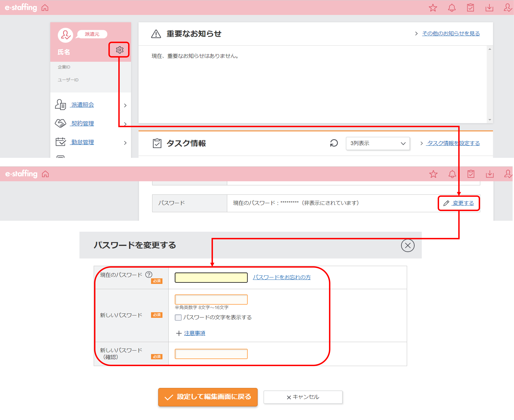514x420 pixels.
Task: Click 変更する link in password row
Action: (463, 203)
